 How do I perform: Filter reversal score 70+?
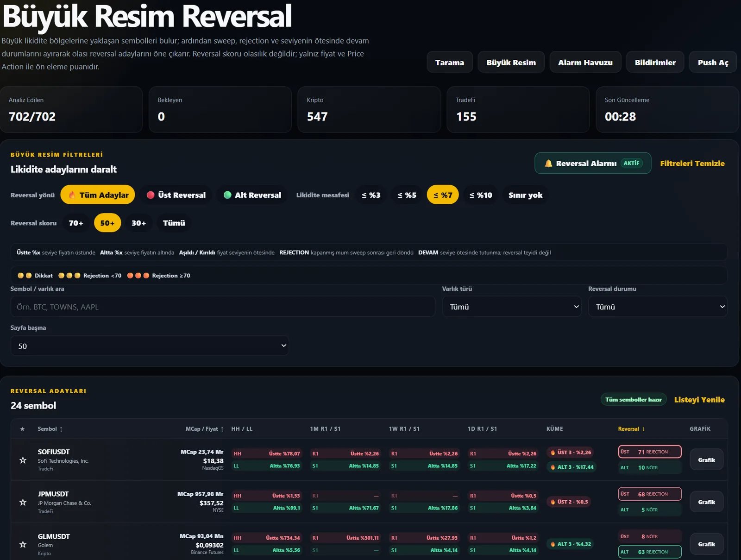tap(76, 223)
